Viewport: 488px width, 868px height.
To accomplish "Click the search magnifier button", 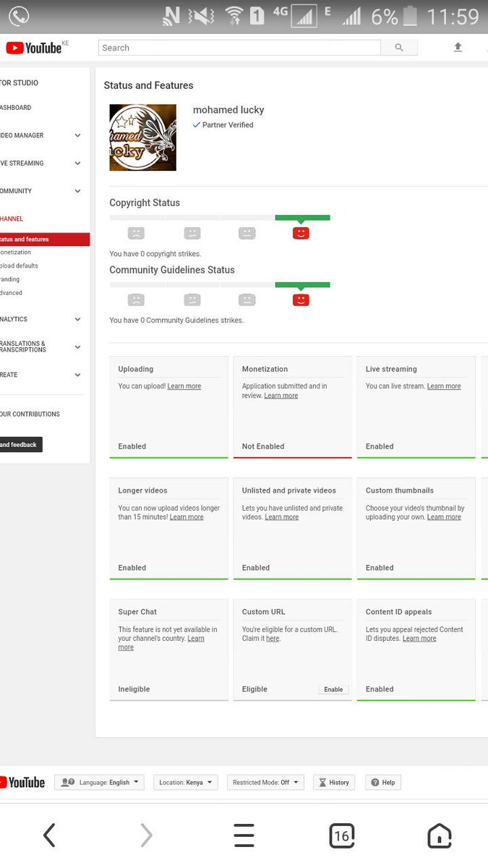I will click(x=399, y=48).
